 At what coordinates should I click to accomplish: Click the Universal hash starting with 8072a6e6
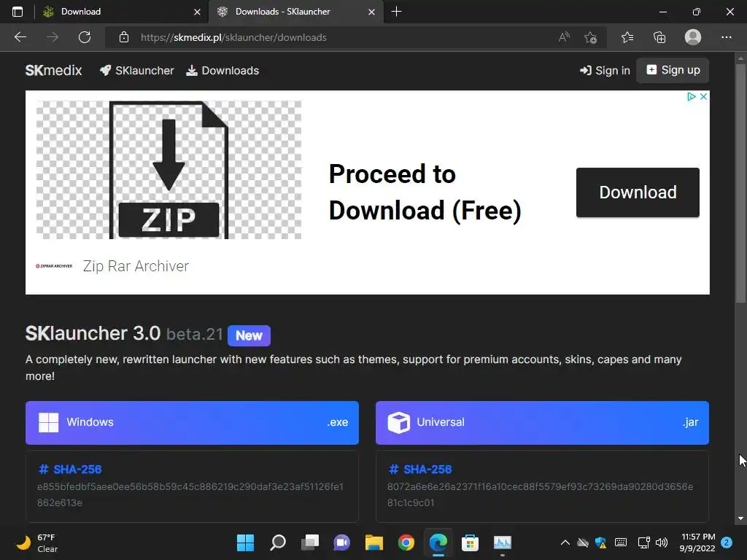coord(541,494)
